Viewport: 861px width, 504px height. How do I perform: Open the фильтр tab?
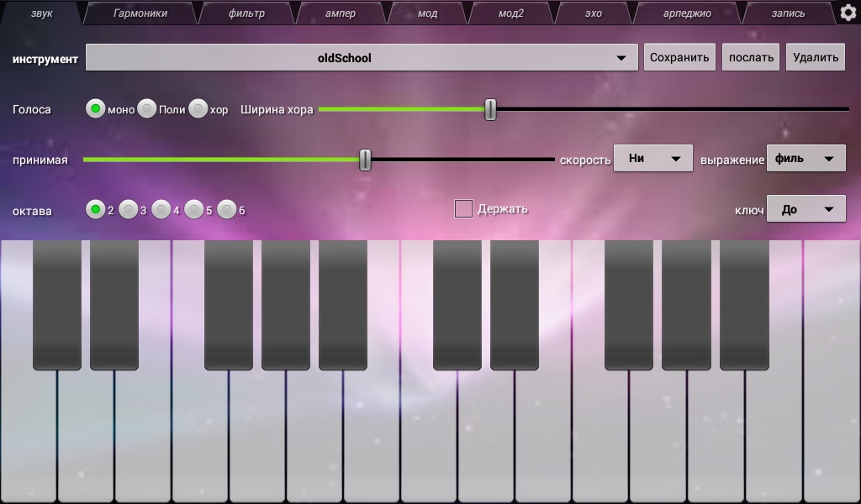tap(246, 13)
